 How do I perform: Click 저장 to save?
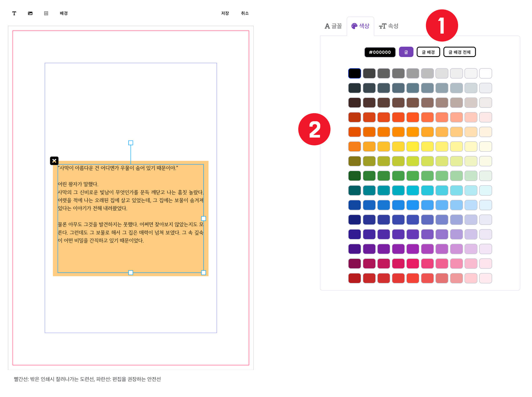point(225,13)
